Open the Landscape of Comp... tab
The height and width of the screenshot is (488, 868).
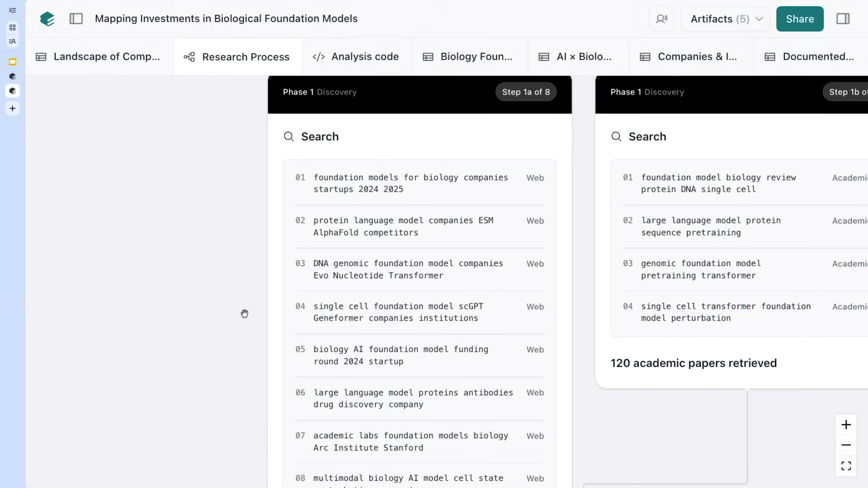[x=98, y=56]
